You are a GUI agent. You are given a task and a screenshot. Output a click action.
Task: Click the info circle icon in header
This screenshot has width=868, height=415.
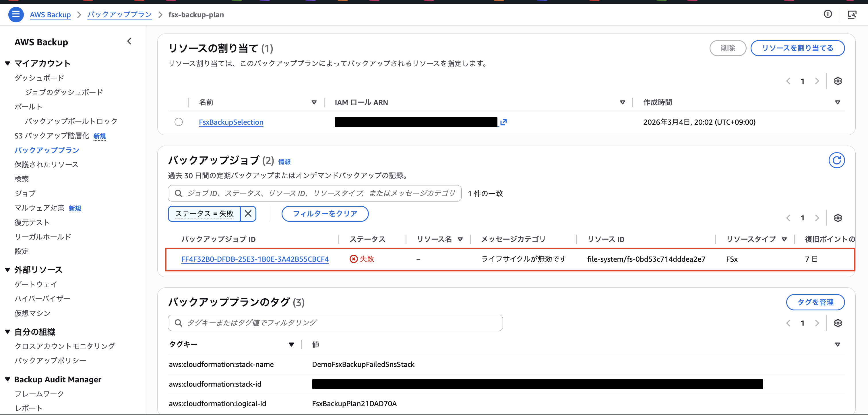(x=828, y=14)
